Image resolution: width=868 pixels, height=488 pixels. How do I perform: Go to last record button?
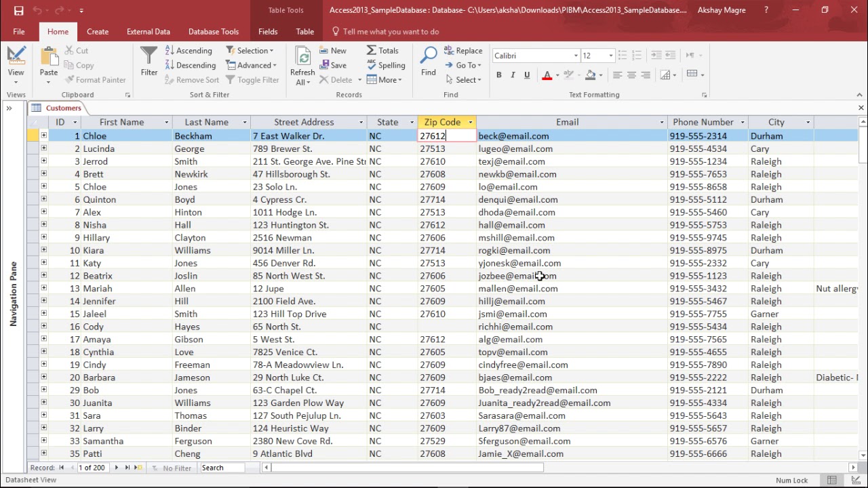[x=127, y=468]
